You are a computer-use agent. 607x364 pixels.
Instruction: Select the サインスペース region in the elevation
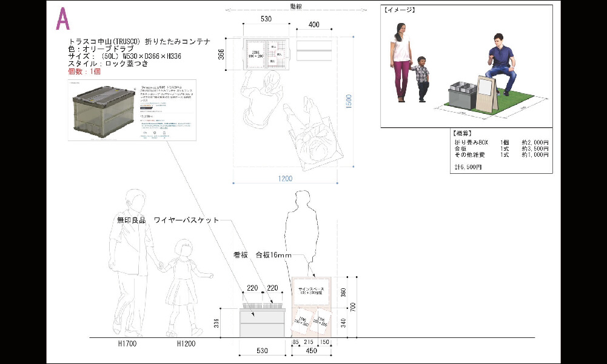pyautogui.click(x=311, y=290)
